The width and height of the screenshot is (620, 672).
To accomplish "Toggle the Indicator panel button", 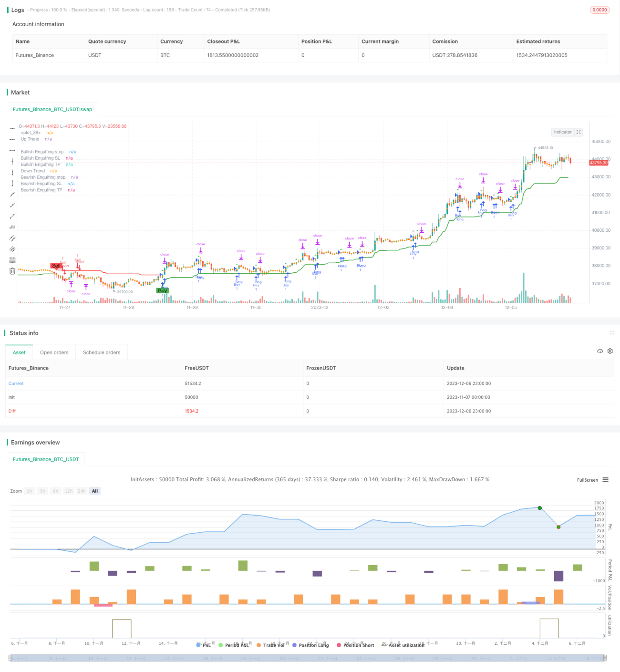I will coord(567,132).
